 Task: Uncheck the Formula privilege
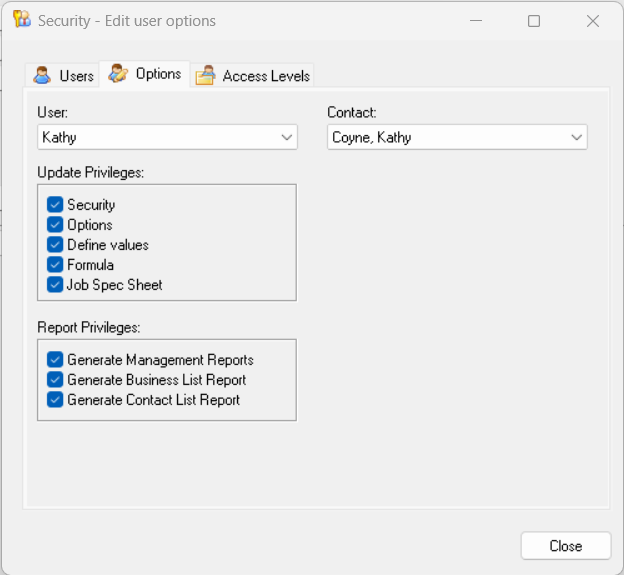point(55,265)
